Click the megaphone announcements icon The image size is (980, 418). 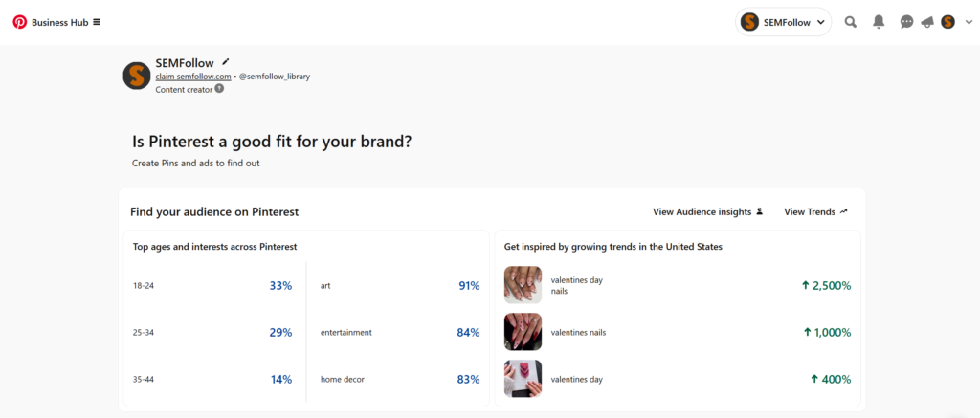(927, 22)
